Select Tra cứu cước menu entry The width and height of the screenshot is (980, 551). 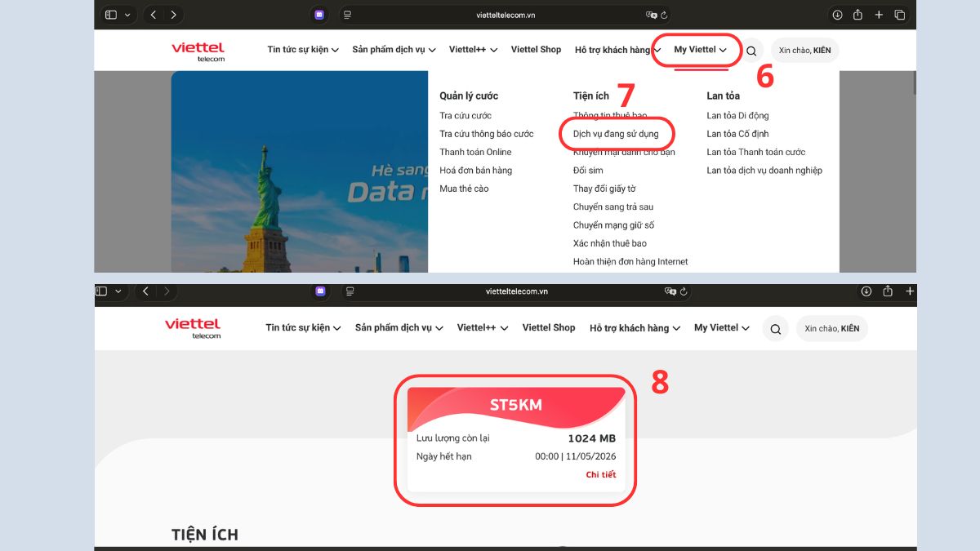(x=465, y=116)
